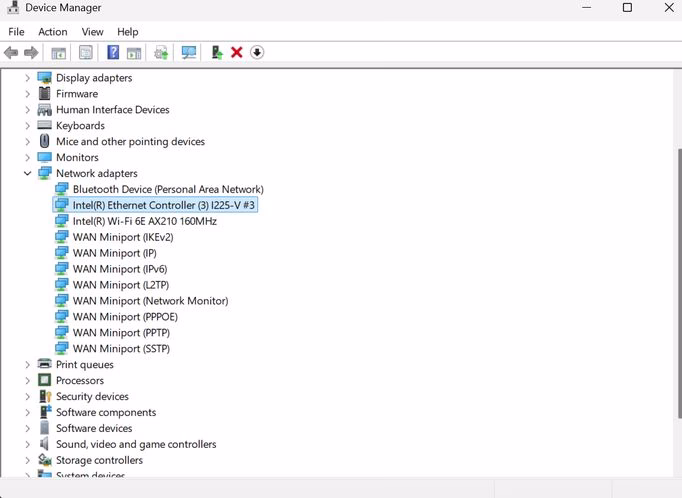Select WAN Miniport (Network Monitor)
Image resolution: width=682 pixels, height=498 pixels.
(150, 301)
